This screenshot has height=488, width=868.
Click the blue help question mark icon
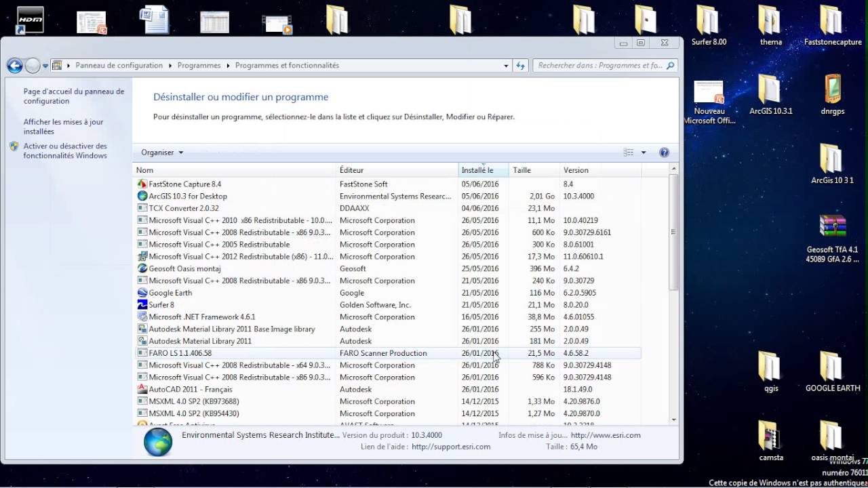tap(664, 152)
